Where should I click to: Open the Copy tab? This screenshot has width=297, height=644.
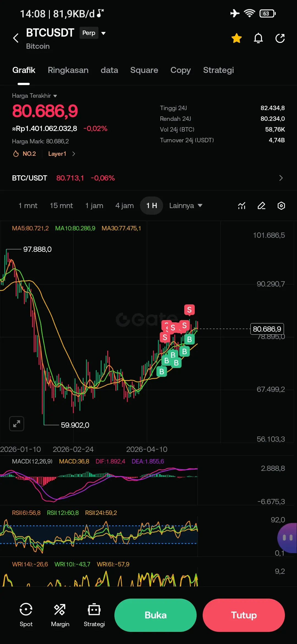(x=180, y=70)
